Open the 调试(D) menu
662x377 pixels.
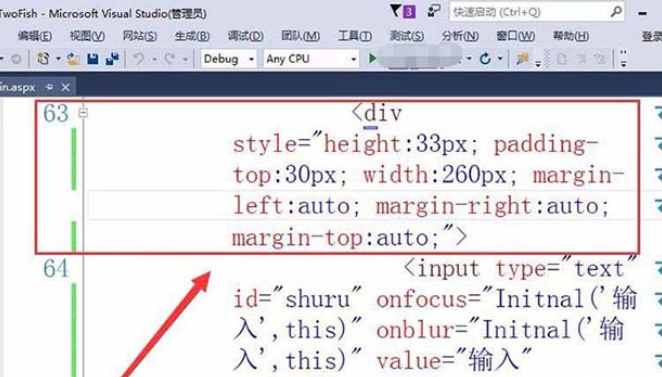tap(245, 36)
